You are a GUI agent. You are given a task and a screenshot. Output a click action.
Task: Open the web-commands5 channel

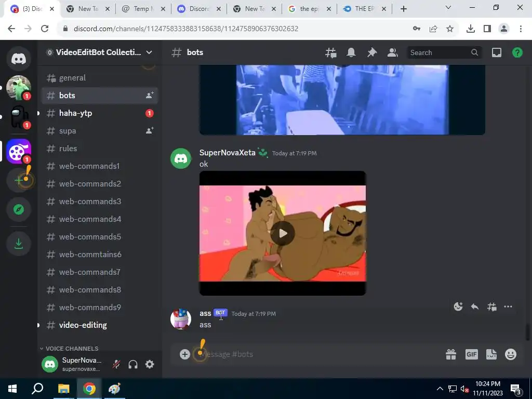click(99, 236)
